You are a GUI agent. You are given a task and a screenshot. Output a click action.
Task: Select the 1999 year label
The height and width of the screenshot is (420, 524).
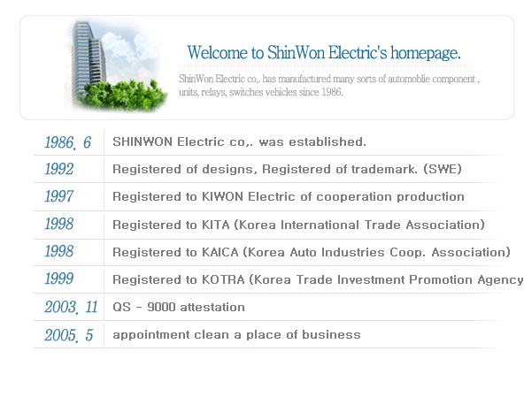(59, 279)
